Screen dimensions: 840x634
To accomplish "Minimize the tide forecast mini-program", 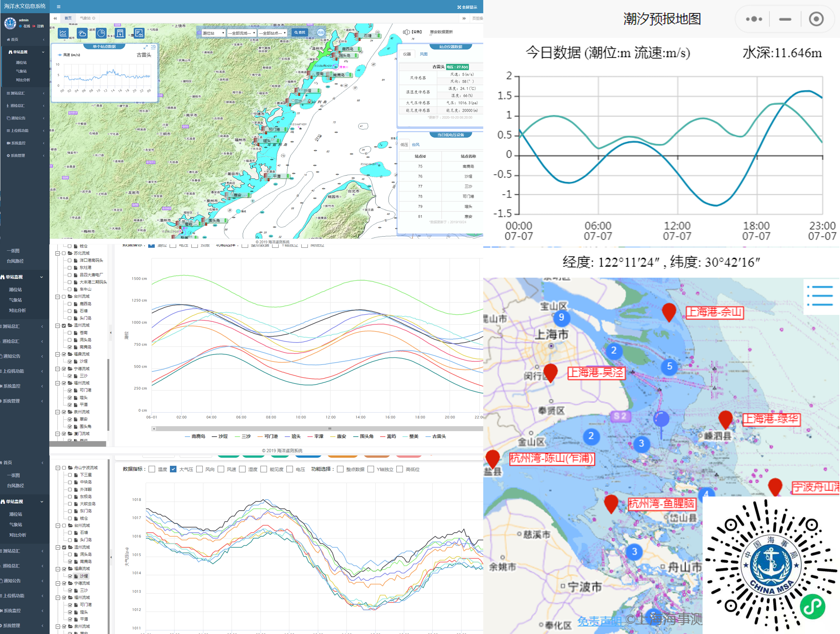I will pos(785,19).
